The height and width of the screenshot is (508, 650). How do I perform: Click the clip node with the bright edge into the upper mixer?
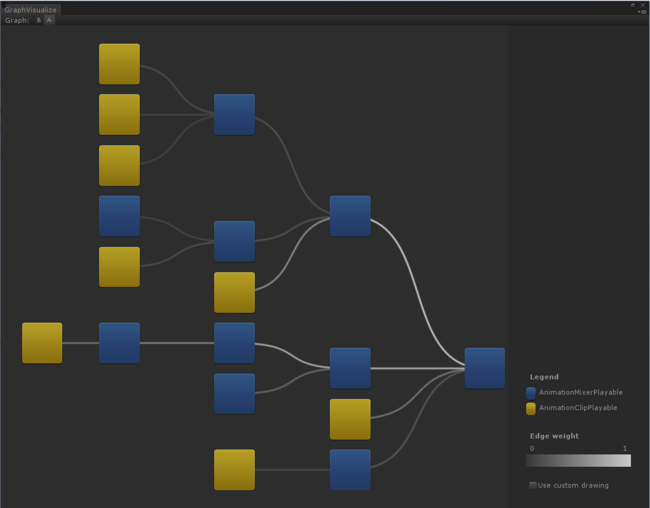pyautogui.click(x=235, y=292)
